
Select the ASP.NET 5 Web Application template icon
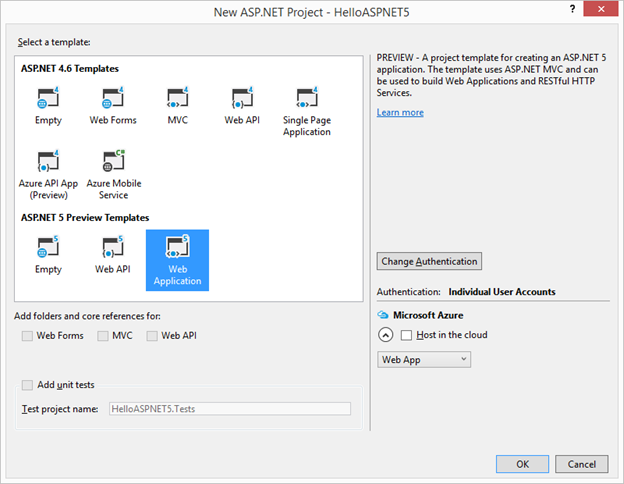[177, 247]
